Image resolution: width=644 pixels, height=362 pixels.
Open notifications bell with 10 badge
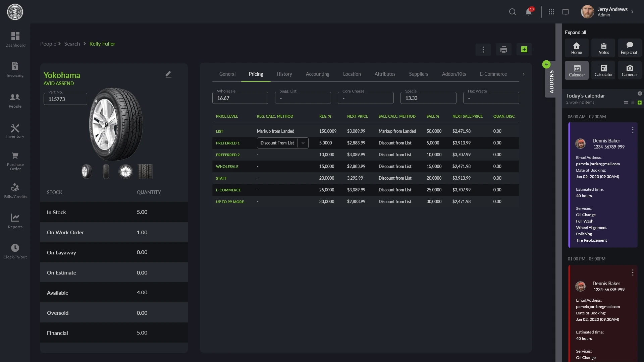click(529, 12)
